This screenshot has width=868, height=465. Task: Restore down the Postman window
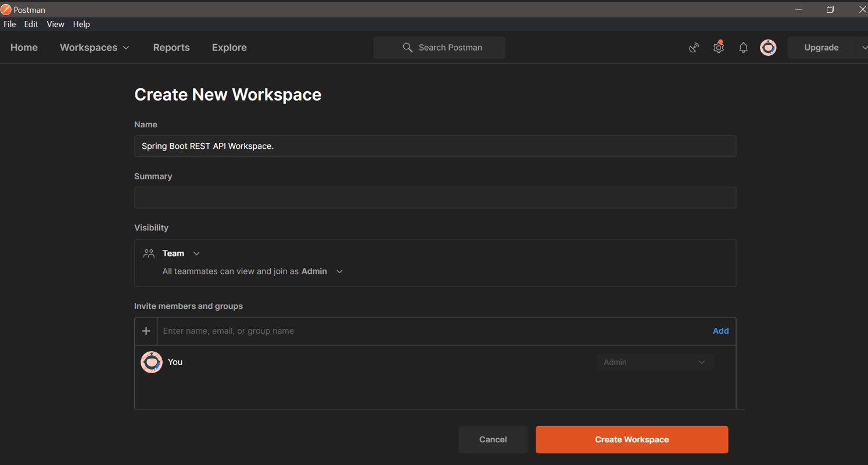pos(830,9)
